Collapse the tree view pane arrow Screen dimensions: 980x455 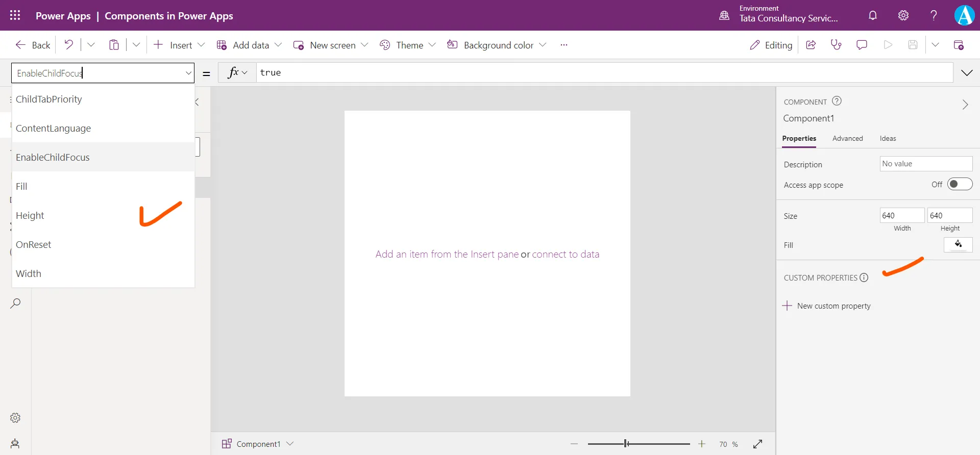point(197,102)
